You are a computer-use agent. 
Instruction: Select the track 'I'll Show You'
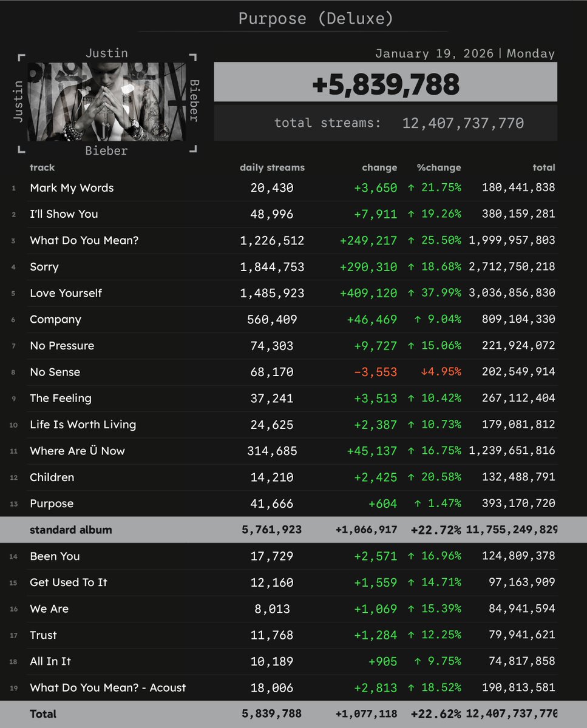click(x=64, y=214)
